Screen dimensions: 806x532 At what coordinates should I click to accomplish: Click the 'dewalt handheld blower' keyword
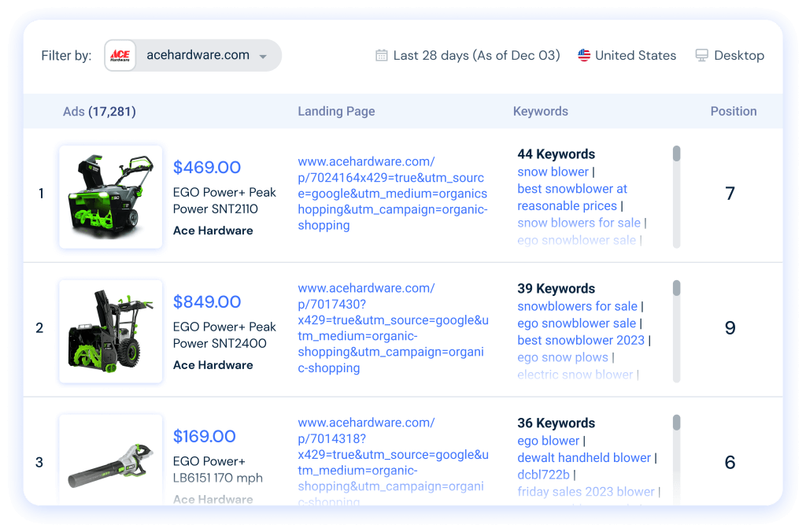(584, 458)
